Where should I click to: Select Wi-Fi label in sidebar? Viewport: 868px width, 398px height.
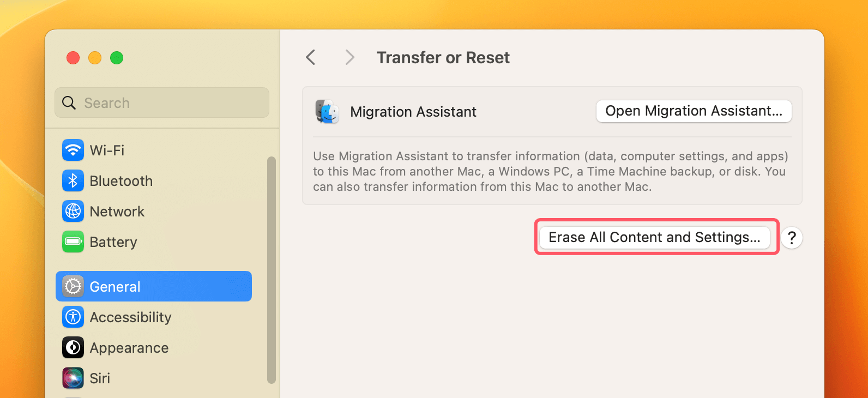click(107, 150)
